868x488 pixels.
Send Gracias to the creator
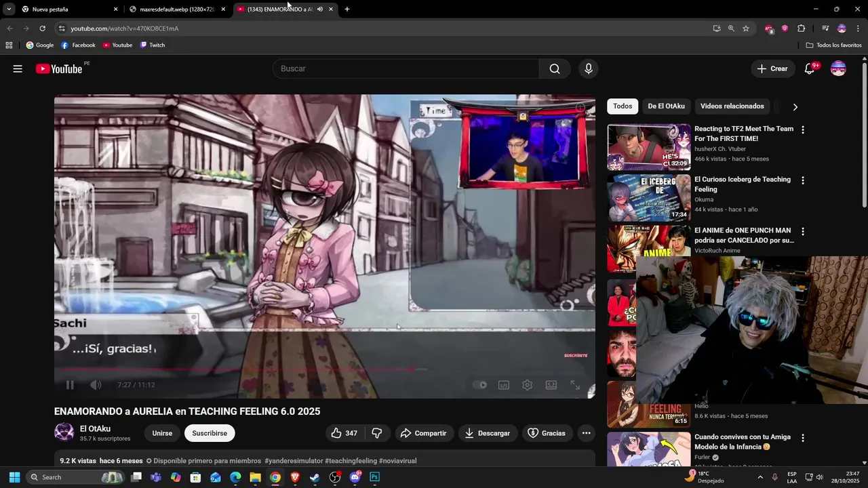click(547, 433)
